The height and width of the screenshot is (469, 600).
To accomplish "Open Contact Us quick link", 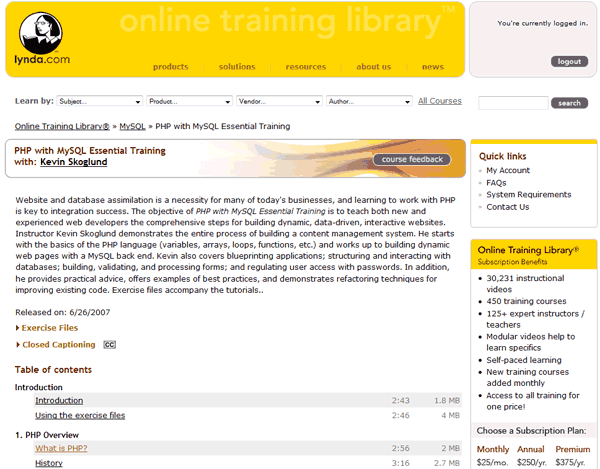I will [507, 207].
